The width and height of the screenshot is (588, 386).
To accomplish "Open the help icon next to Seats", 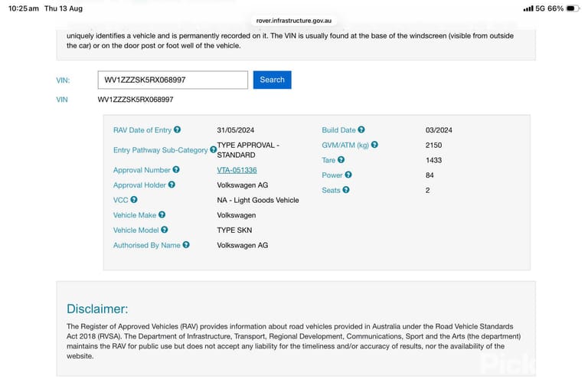I will pos(346,190).
